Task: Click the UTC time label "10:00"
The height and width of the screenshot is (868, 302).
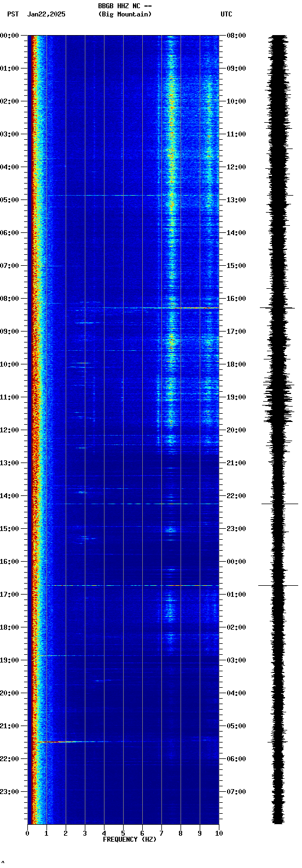Action: 236,101
